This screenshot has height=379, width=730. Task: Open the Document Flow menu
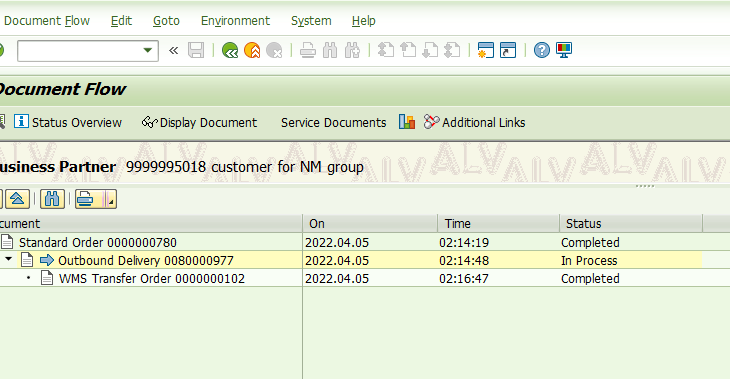[x=47, y=20]
